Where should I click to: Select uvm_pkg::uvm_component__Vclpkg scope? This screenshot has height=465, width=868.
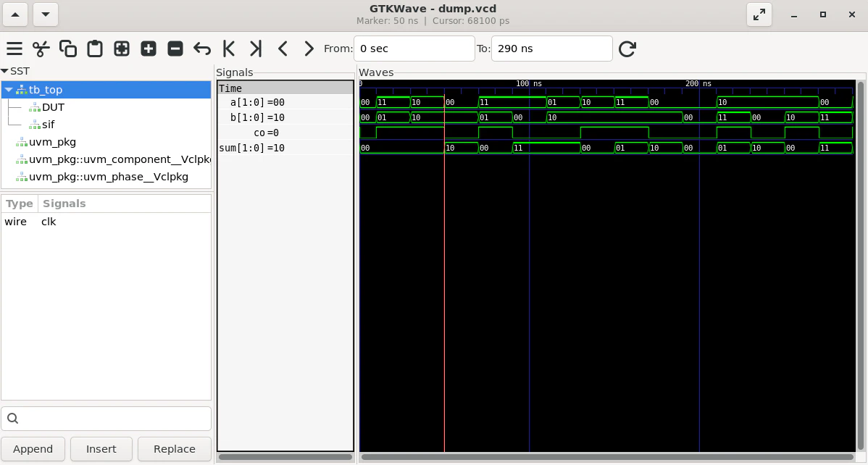(120, 159)
